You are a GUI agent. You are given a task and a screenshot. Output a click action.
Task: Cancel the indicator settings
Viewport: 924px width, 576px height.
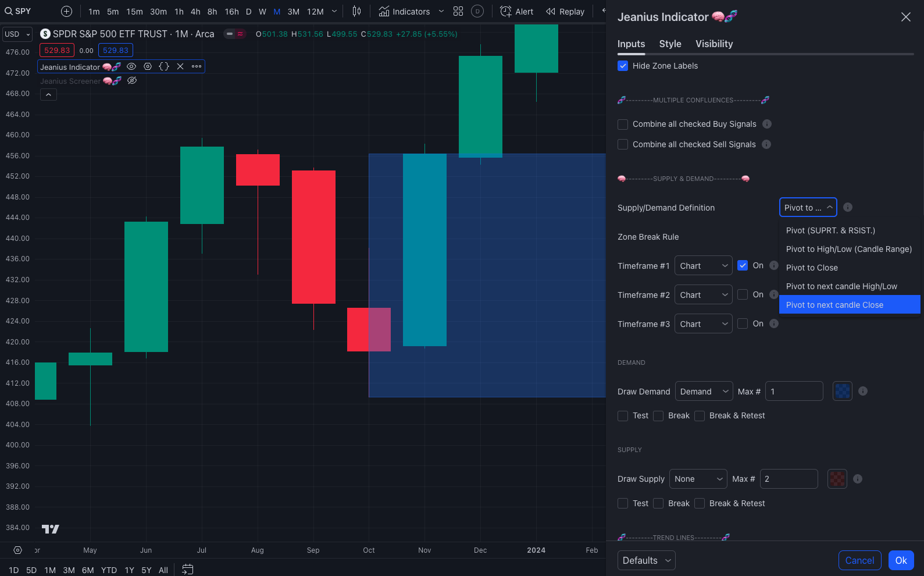[x=859, y=560]
